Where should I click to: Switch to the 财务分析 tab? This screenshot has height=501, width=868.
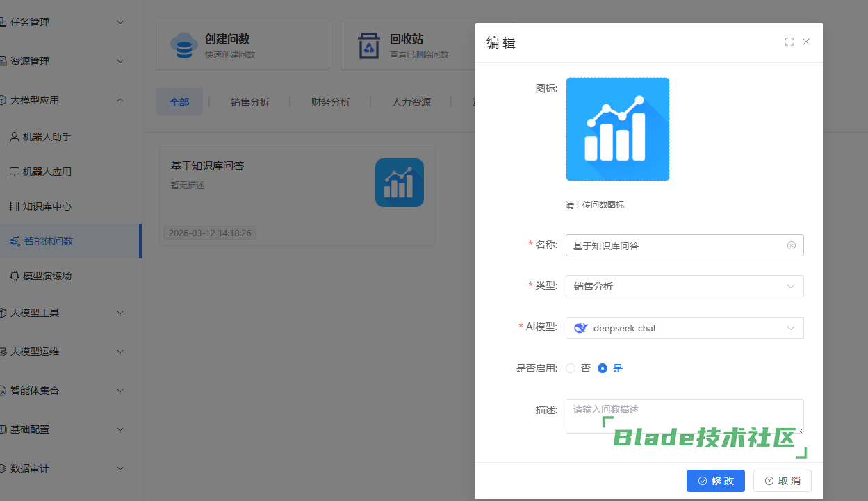click(330, 102)
